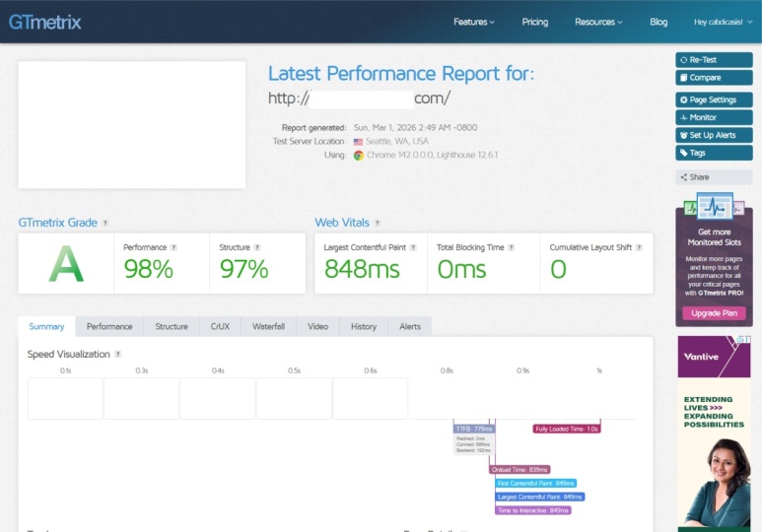Click the 0.1s speed visualization frame

click(65, 398)
